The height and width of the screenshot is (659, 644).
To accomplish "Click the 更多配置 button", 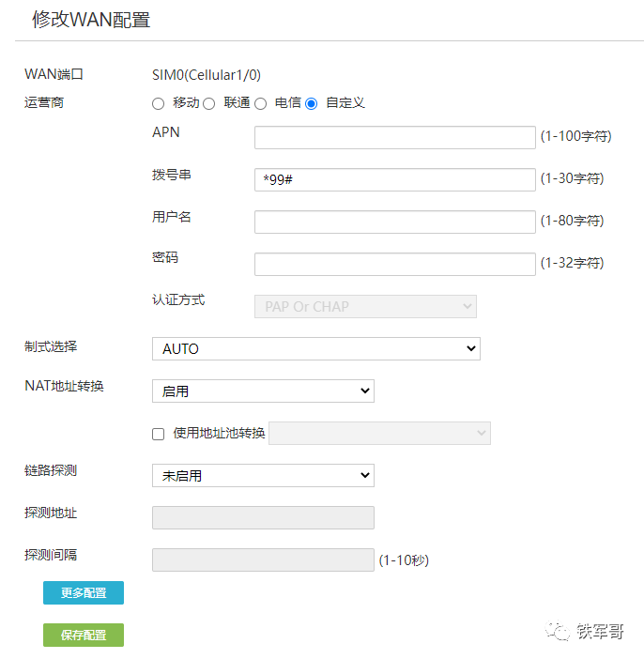I will pos(83,593).
